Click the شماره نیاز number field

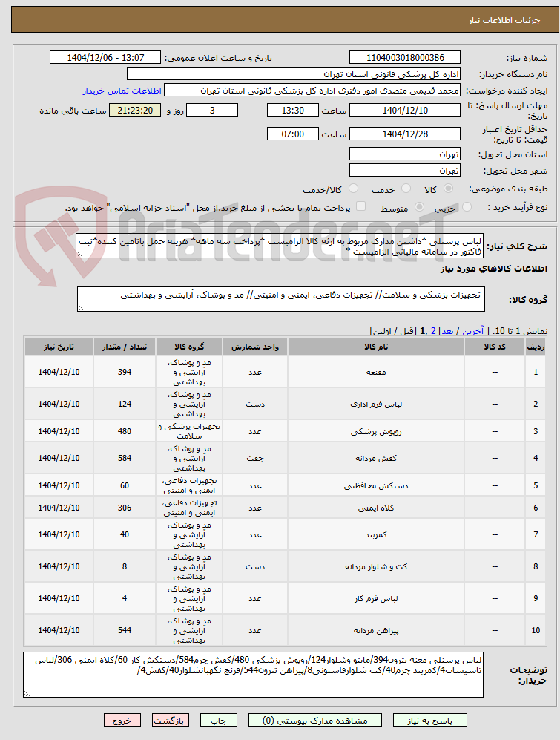point(405,58)
